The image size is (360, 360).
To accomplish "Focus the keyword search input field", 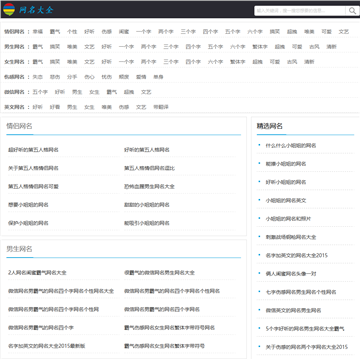I will (300, 11).
